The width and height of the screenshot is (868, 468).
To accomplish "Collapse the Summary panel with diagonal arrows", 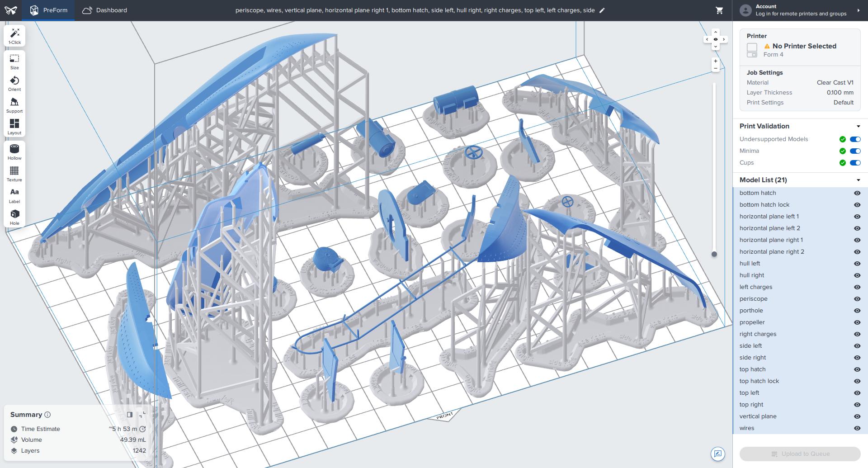I will [x=142, y=415].
